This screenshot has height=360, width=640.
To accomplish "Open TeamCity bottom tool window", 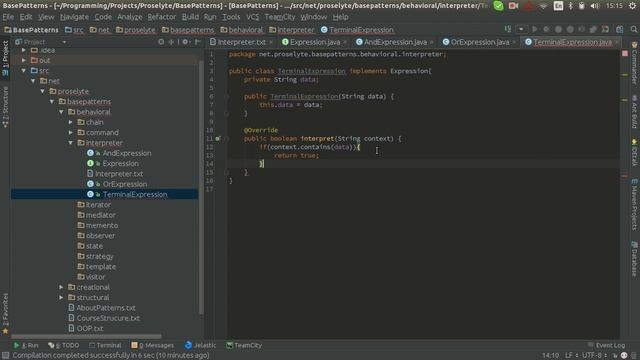I will pos(244,345).
